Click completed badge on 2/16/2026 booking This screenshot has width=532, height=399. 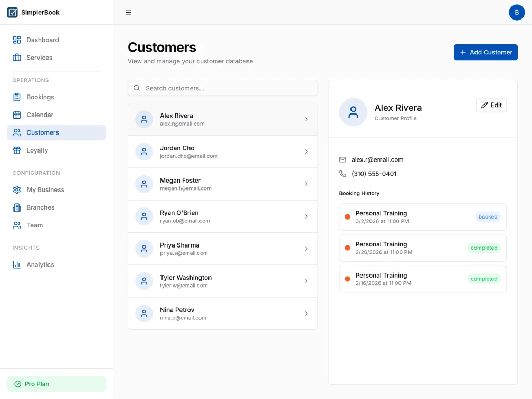(484, 279)
